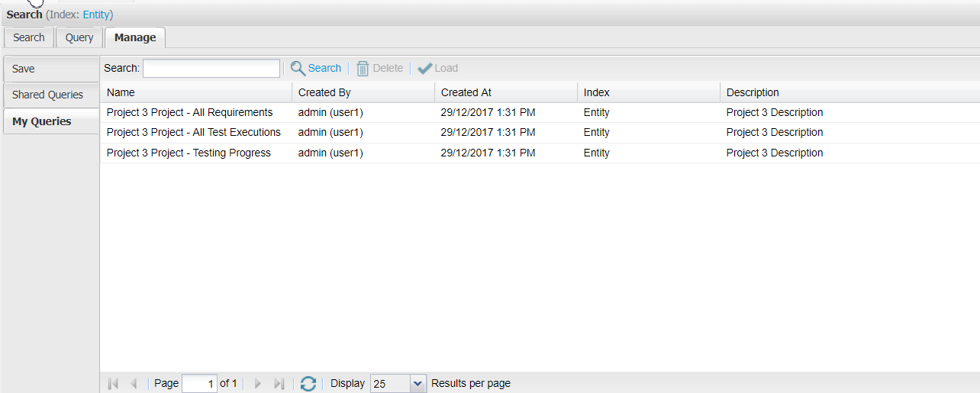980x393 pixels.
Task: Select Project 3 Project - Testing Progress row
Action: 189,153
